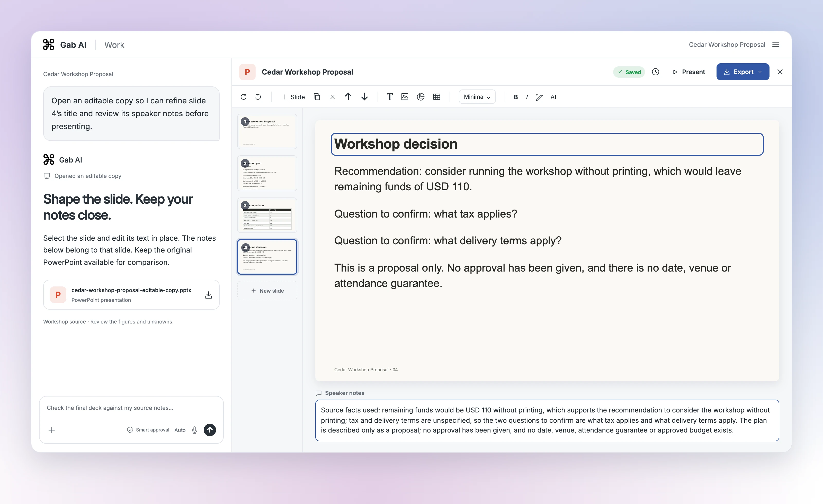Image resolution: width=823 pixels, height=504 pixels.
Task: Open the Minimal theme dropdown
Action: coord(477,97)
